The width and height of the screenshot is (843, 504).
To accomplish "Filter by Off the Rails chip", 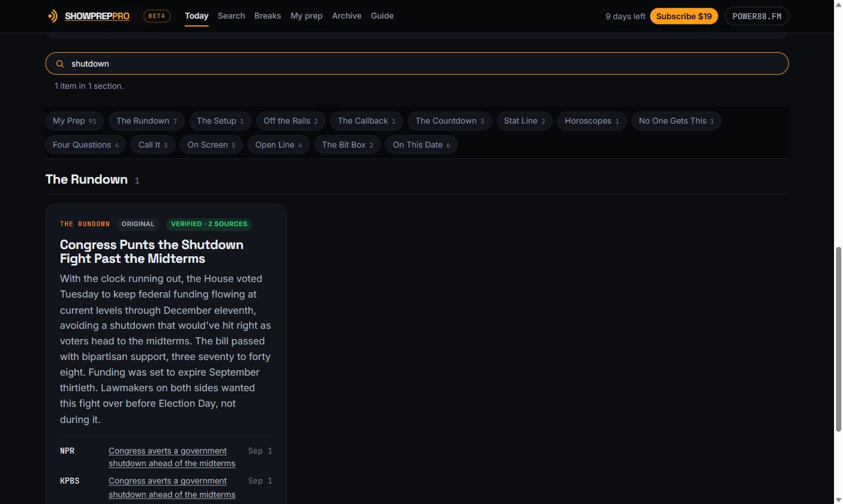I will (x=290, y=121).
